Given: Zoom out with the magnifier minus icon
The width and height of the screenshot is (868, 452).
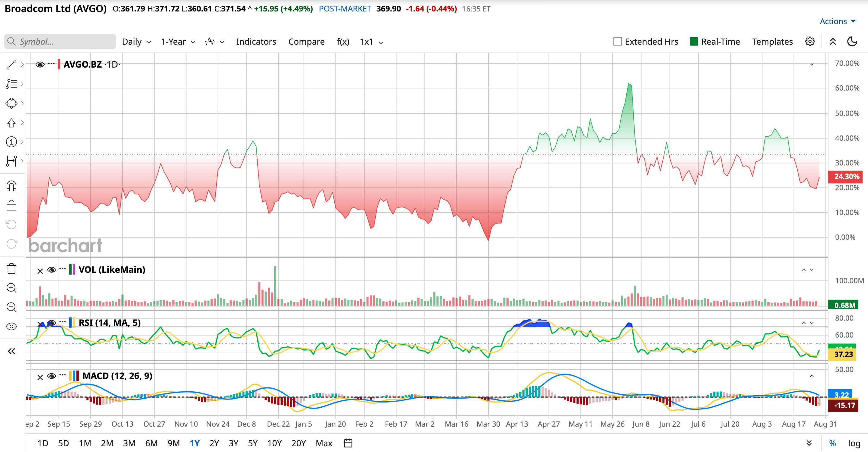Looking at the screenshot, I should [11, 307].
